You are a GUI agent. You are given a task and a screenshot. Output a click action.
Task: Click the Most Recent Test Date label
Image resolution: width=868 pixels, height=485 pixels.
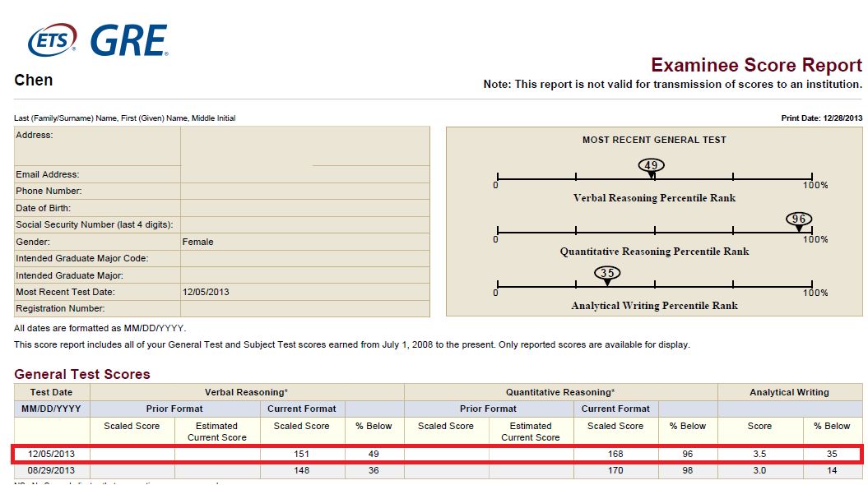click(65, 292)
